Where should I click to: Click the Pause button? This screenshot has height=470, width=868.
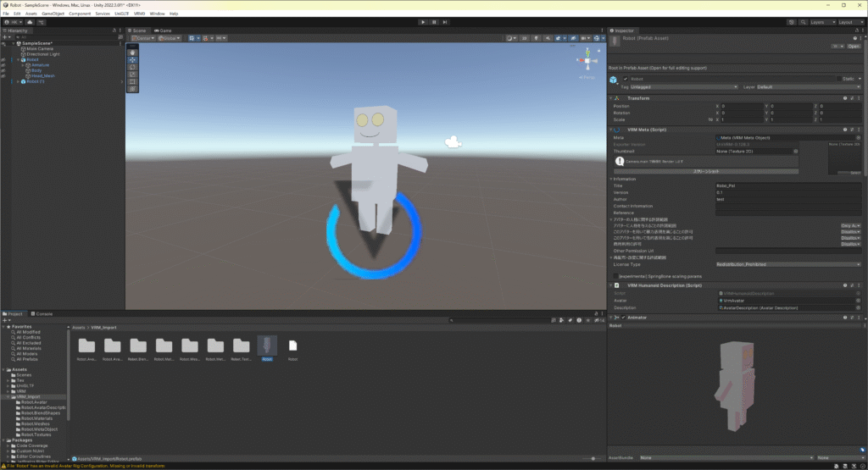click(434, 22)
